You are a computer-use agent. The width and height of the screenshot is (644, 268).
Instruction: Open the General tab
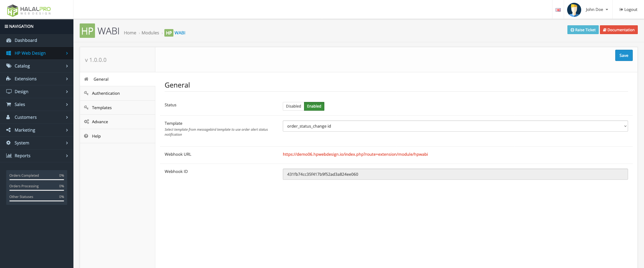(x=117, y=79)
